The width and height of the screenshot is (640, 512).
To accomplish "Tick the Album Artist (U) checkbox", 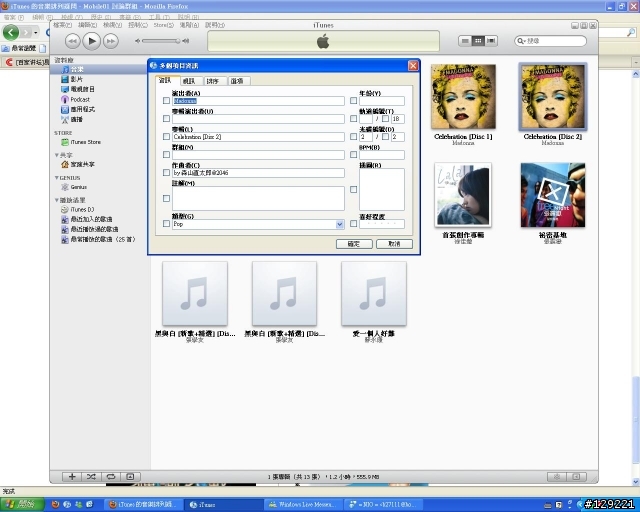I will point(166,119).
